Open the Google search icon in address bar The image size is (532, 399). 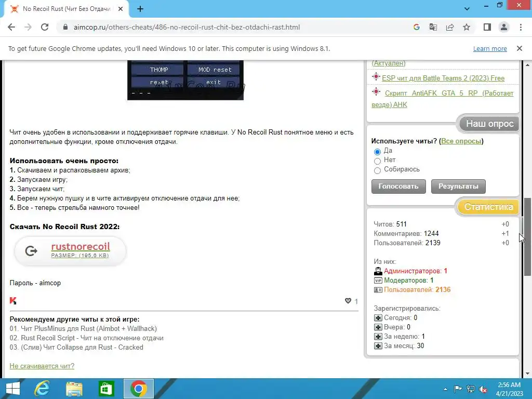416,27
